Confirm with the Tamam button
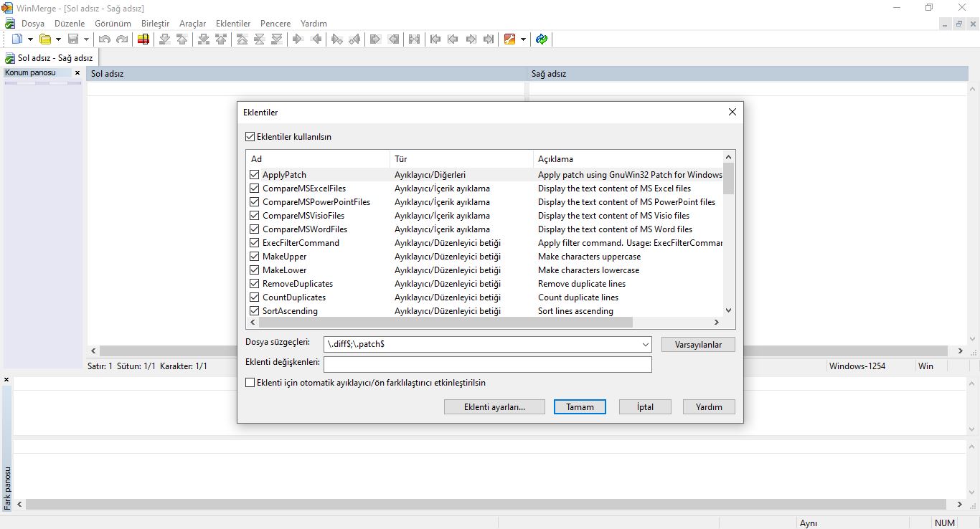Image resolution: width=980 pixels, height=529 pixels. point(580,406)
